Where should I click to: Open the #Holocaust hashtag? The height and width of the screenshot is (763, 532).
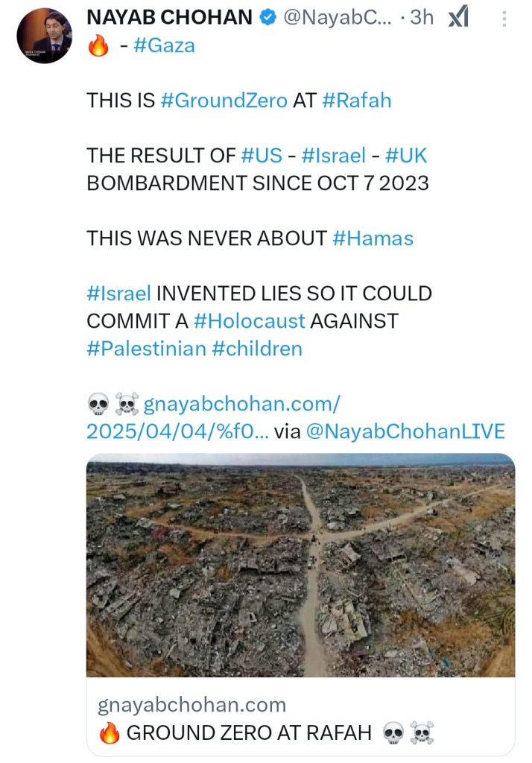tap(249, 321)
